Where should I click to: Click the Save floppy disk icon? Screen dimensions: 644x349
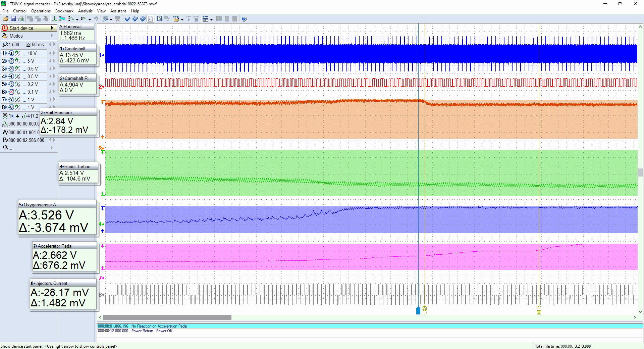[x=13, y=19]
